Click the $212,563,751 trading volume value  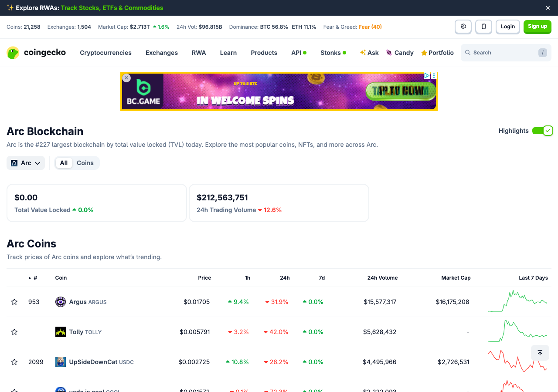point(222,198)
